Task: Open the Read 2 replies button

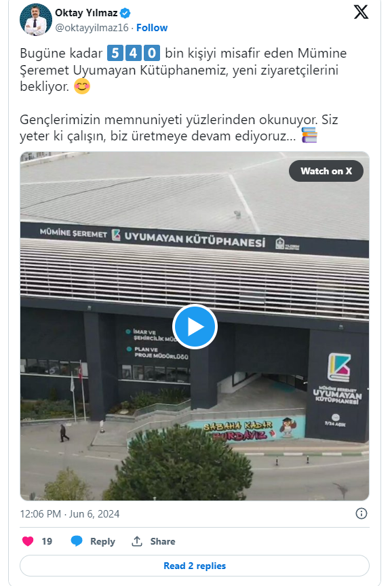Action: tap(195, 566)
